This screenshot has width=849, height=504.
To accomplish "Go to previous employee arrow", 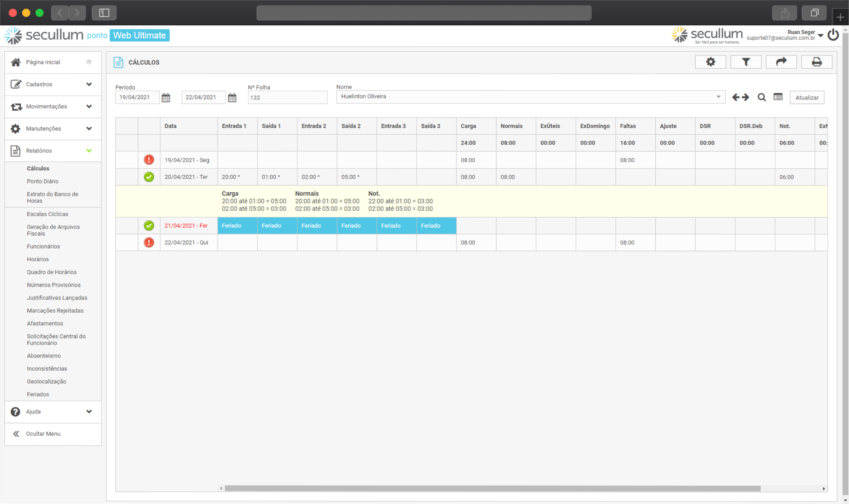I will click(x=735, y=98).
